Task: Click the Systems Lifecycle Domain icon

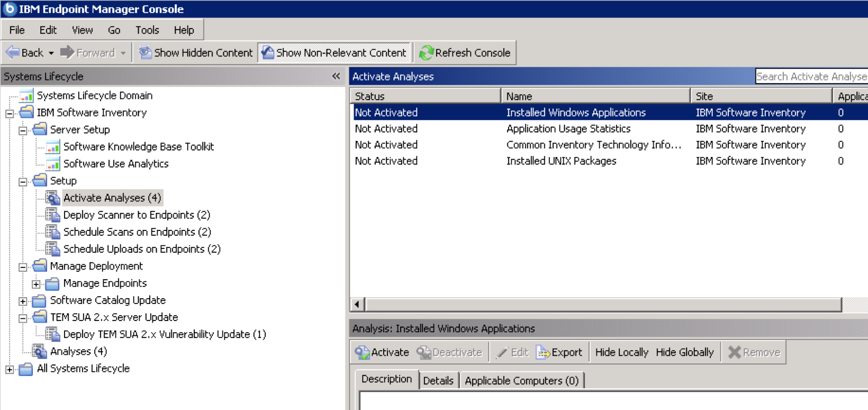Action: pos(26,96)
